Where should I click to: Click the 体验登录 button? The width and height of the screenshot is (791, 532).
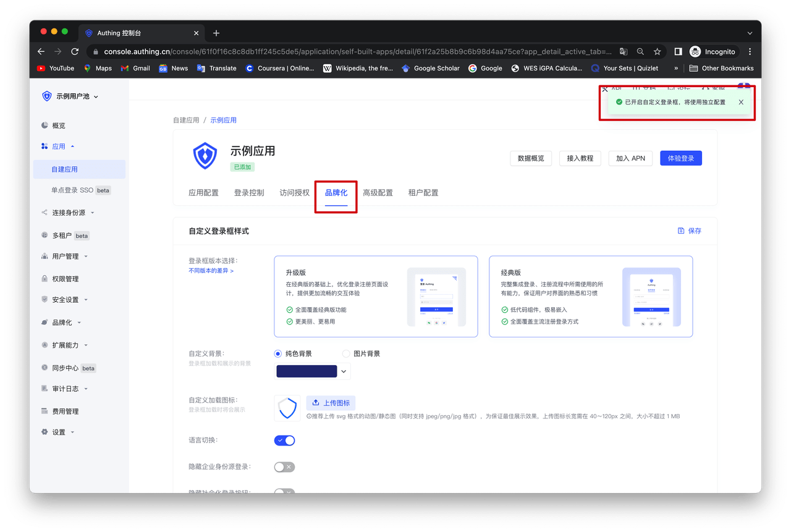pos(680,158)
